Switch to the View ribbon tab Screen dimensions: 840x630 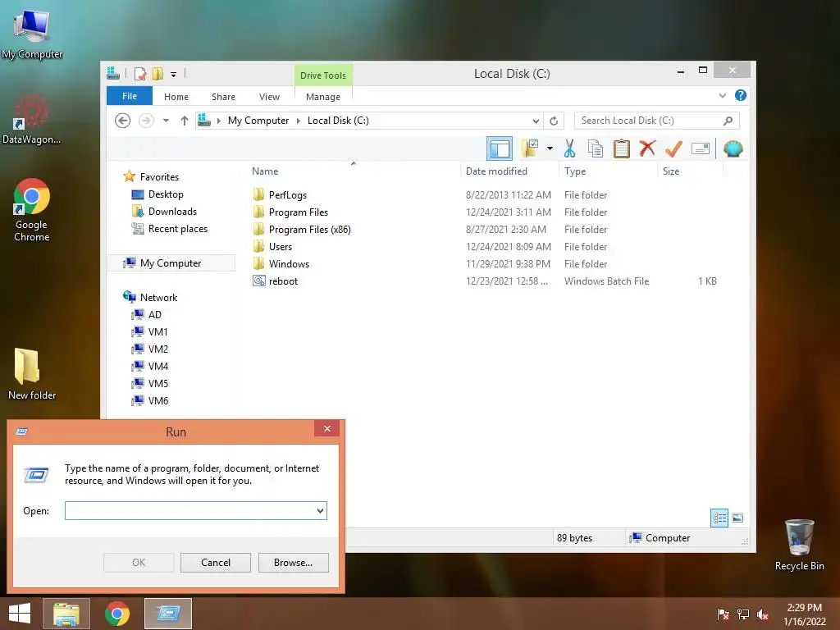coord(269,97)
